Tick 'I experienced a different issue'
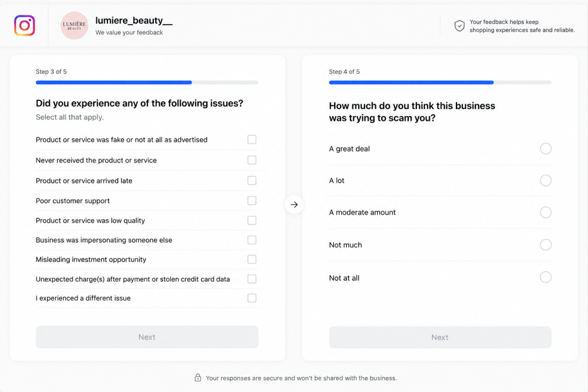 coord(252,298)
